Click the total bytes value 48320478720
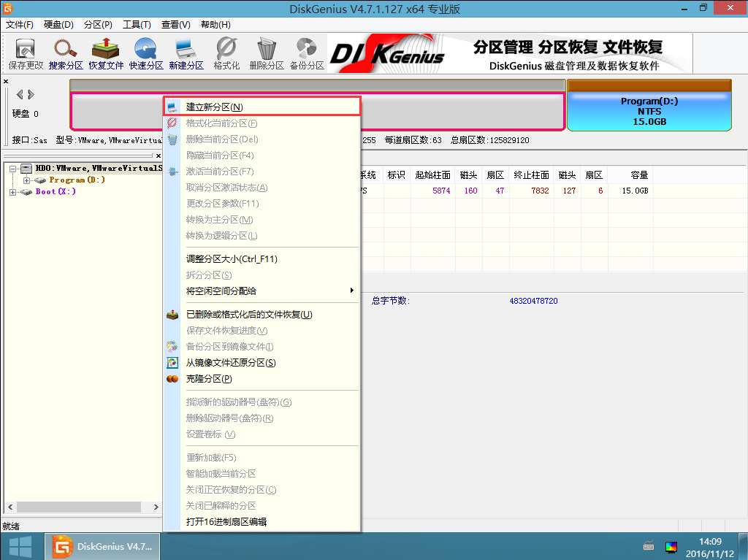 pyautogui.click(x=533, y=301)
